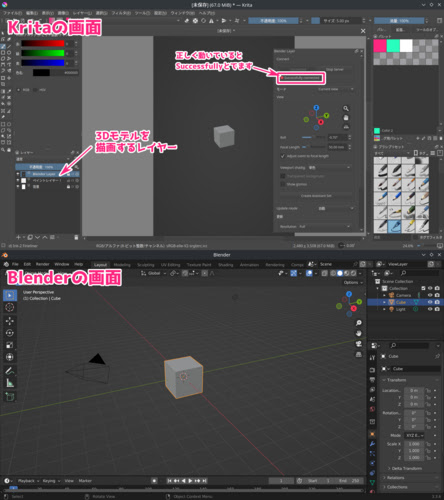Expand Camera row in Blender outliner

point(384,295)
